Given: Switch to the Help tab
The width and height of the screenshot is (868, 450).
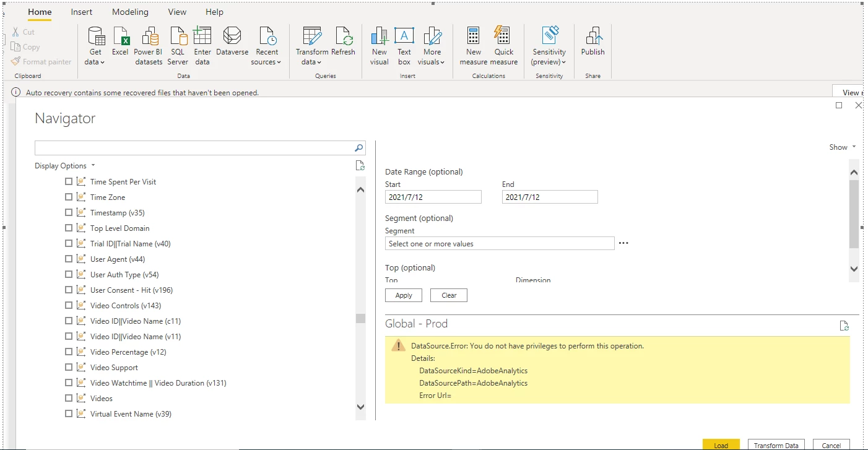Looking at the screenshot, I should click(x=214, y=12).
